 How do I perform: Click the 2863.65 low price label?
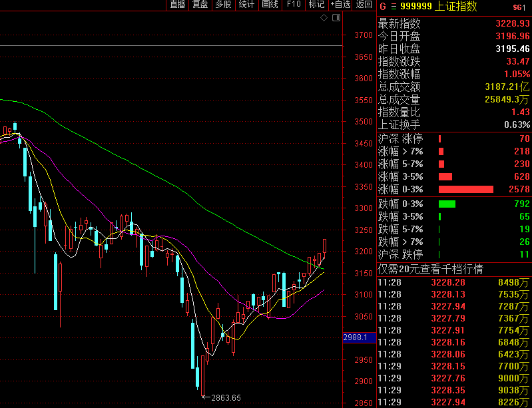point(226,397)
